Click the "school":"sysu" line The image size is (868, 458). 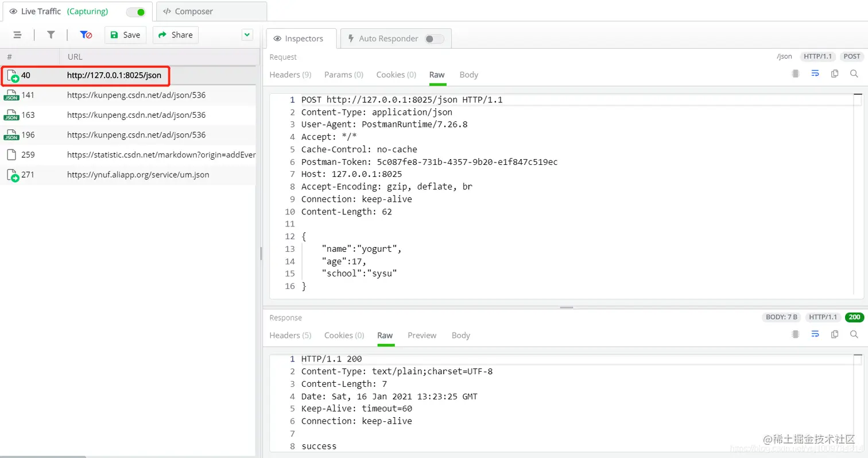[x=359, y=274]
